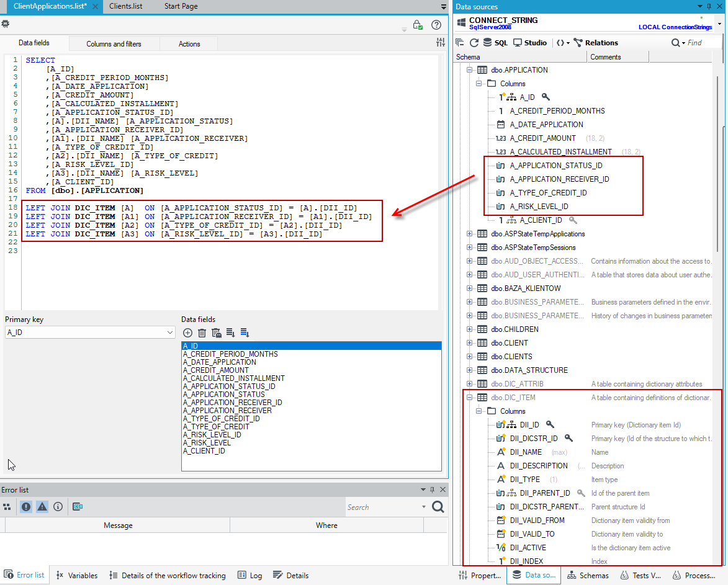This screenshot has width=728, height=585.
Task: Toggle pin on the Error list panel
Action: (432, 489)
